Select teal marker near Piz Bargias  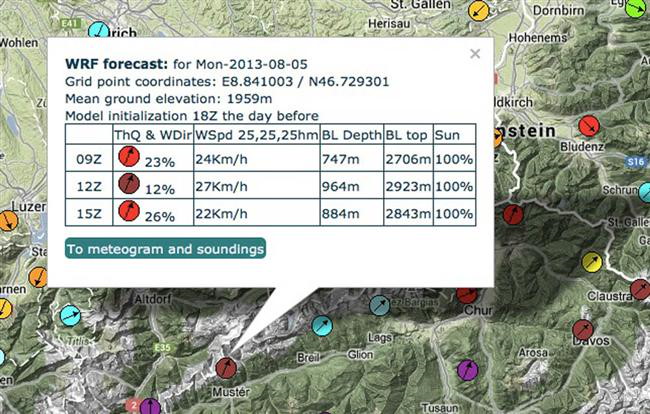(379, 305)
